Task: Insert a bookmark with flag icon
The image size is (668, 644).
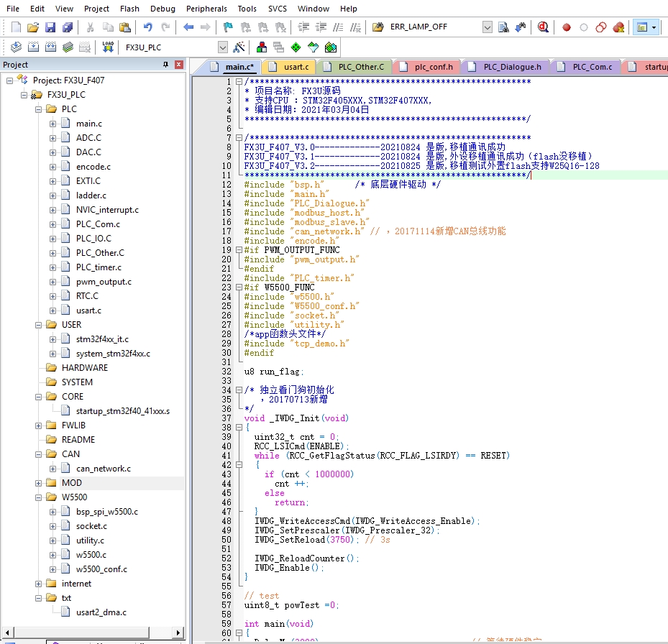Action: pyautogui.click(x=228, y=27)
